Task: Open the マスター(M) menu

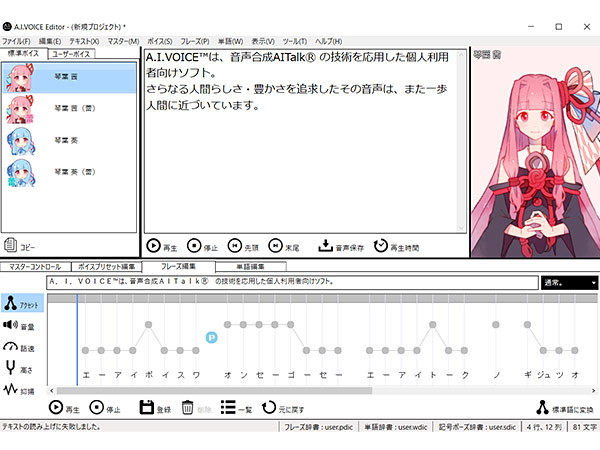Action: [x=123, y=41]
